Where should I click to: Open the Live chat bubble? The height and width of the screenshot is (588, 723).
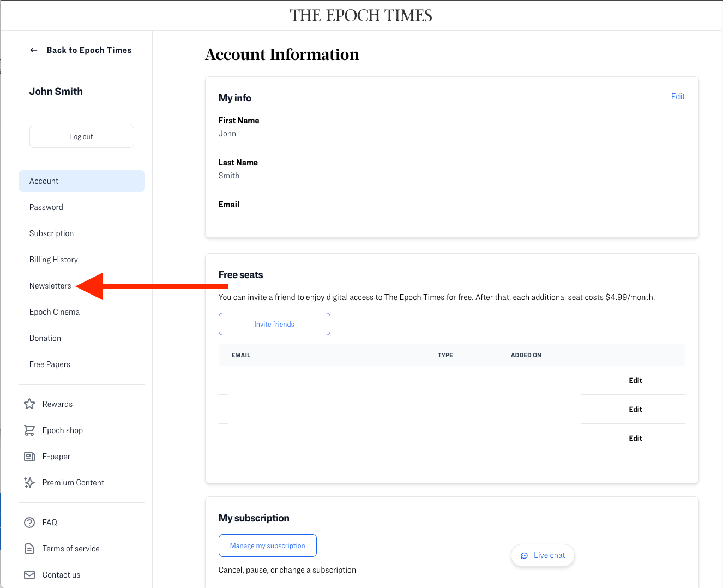pyautogui.click(x=543, y=555)
